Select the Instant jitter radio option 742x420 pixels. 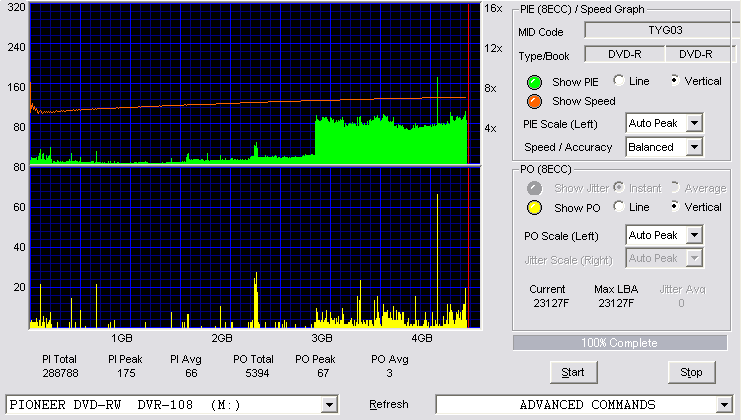(618, 187)
